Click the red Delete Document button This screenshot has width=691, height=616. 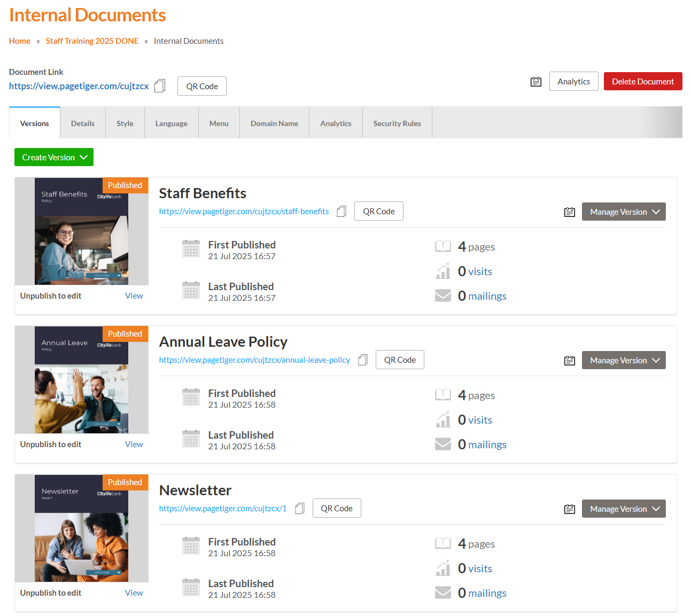pos(642,82)
